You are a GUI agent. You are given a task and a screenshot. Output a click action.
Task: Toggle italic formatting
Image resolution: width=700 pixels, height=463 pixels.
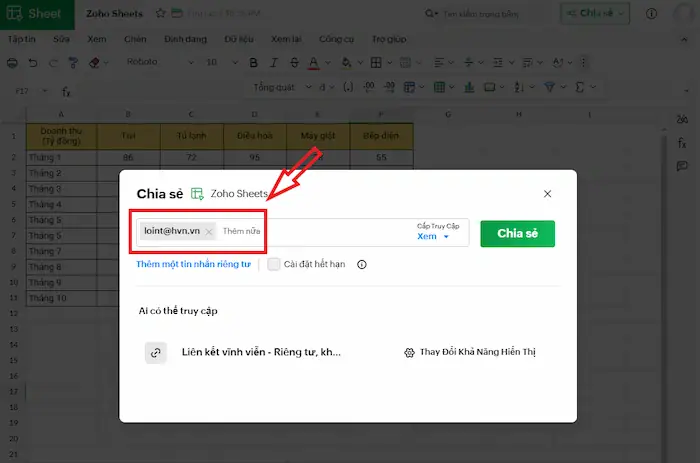[x=274, y=63]
